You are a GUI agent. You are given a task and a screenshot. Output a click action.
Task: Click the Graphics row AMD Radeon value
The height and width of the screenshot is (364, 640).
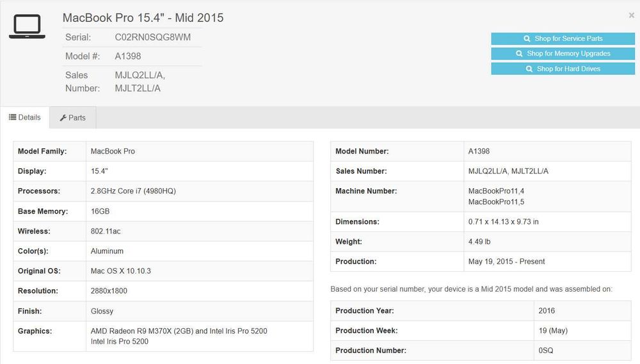tap(179, 331)
